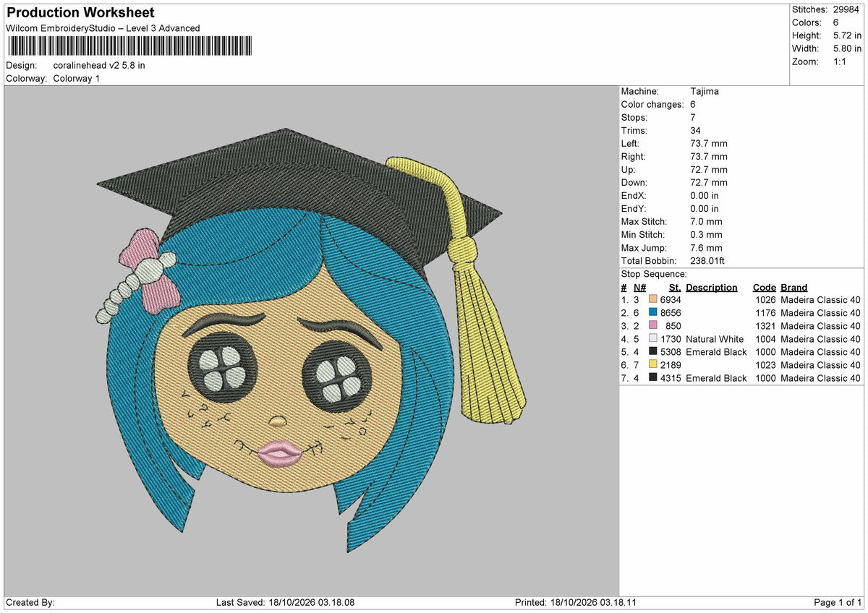The height and width of the screenshot is (613, 868).
Task: Click 'Madeira Classic 40' brand in stop 7
Action: (820, 378)
